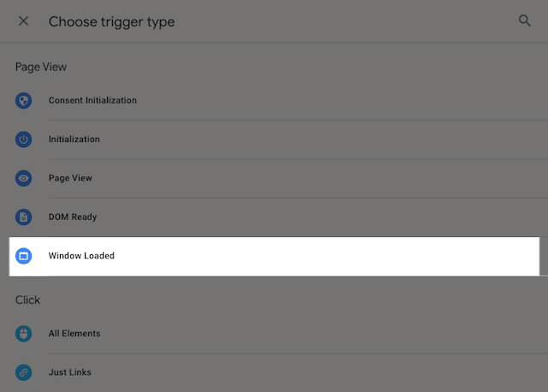Pick the Just Links click trigger label
This screenshot has width=548, height=392.
(x=70, y=372)
